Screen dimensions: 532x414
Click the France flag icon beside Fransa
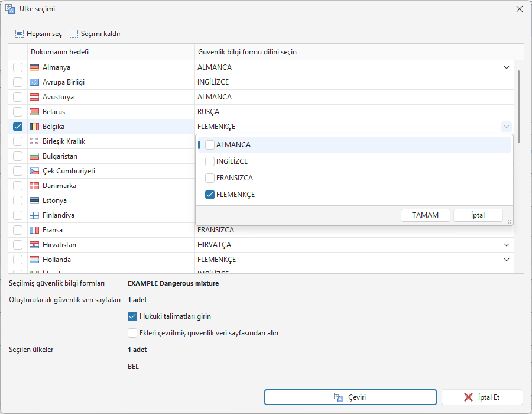pos(34,230)
